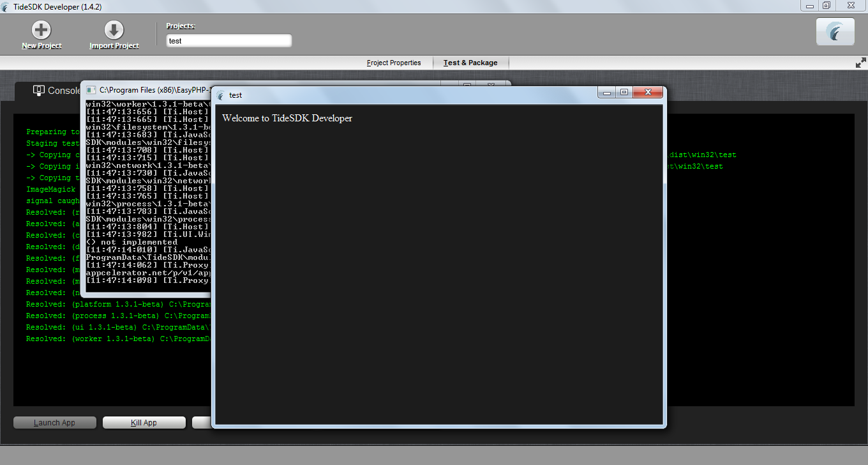Click the 'ImageMagick' console line

pyautogui.click(x=51, y=189)
